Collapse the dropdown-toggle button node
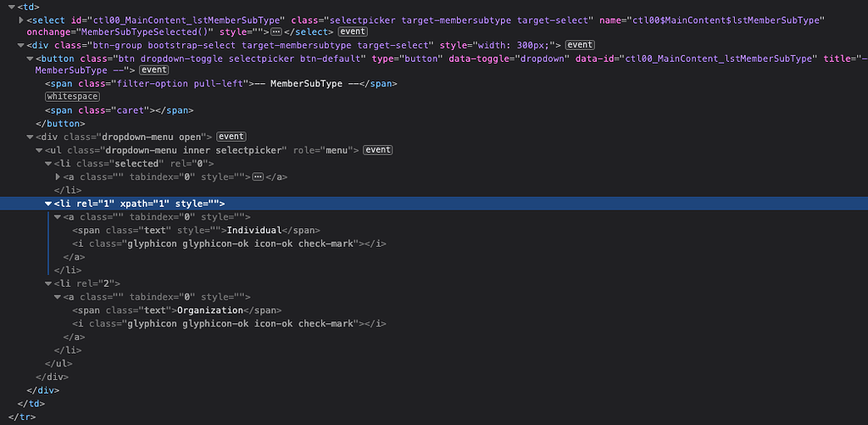This screenshot has width=868, height=425. pyautogui.click(x=30, y=59)
